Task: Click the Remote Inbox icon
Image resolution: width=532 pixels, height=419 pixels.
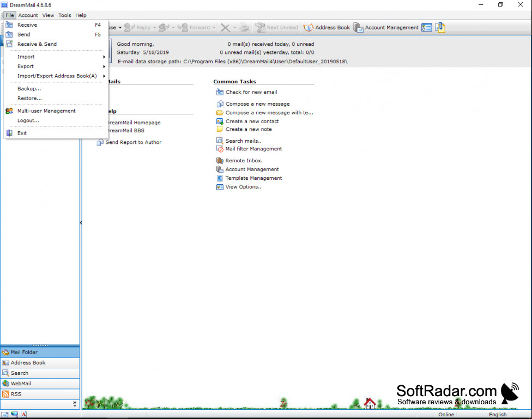Action: coord(220,161)
